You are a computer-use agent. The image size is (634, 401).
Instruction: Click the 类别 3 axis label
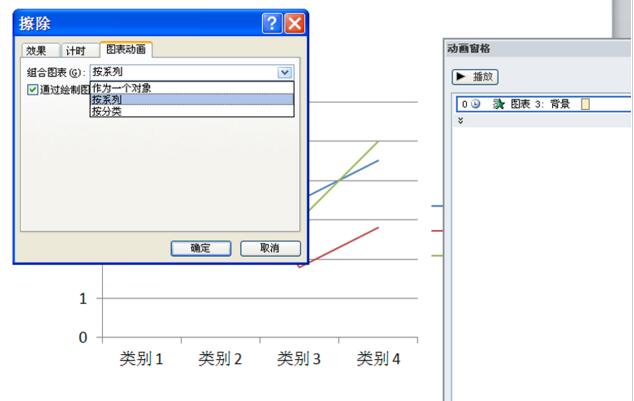(299, 359)
